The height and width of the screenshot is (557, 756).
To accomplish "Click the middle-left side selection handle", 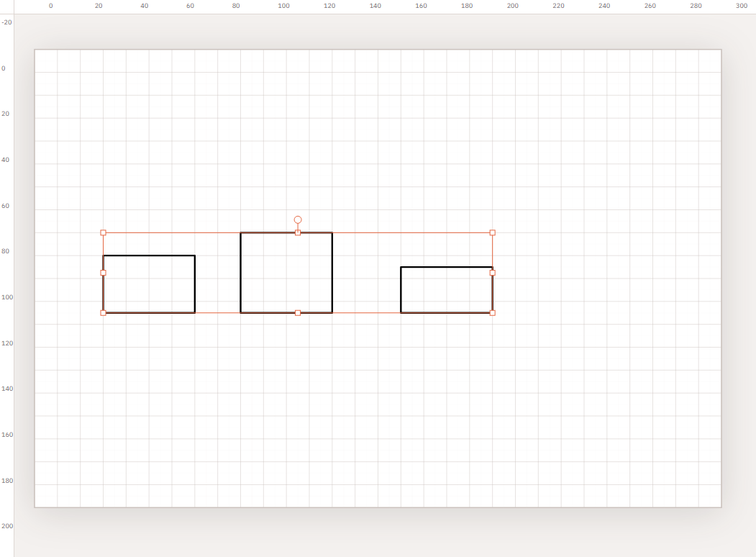I will (x=103, y=273).
